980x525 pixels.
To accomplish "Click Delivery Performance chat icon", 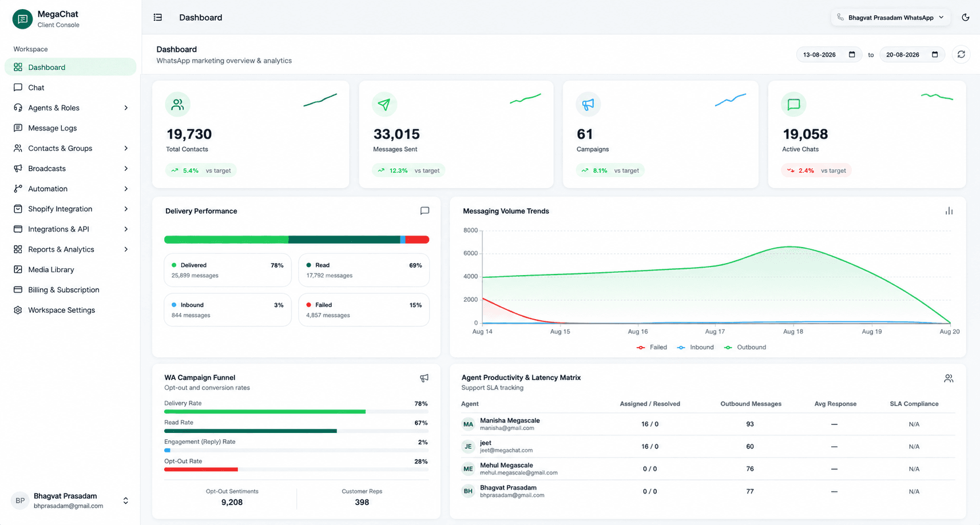I will [x=424, y=211].
